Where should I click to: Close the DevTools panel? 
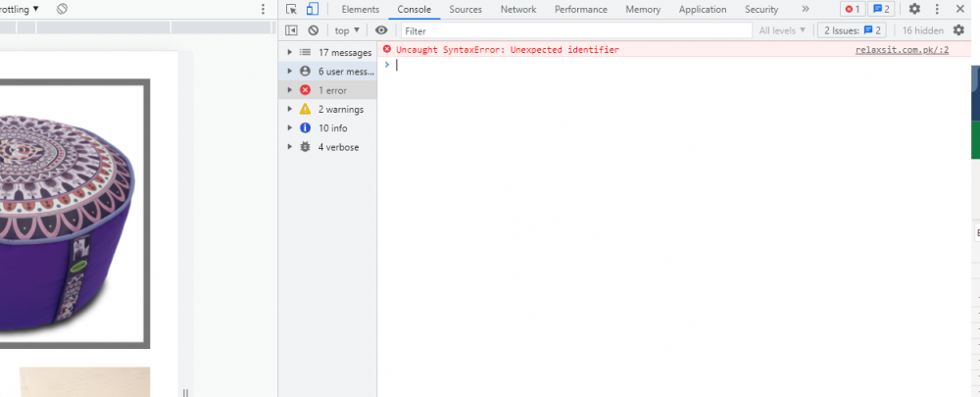click(960, 9)
